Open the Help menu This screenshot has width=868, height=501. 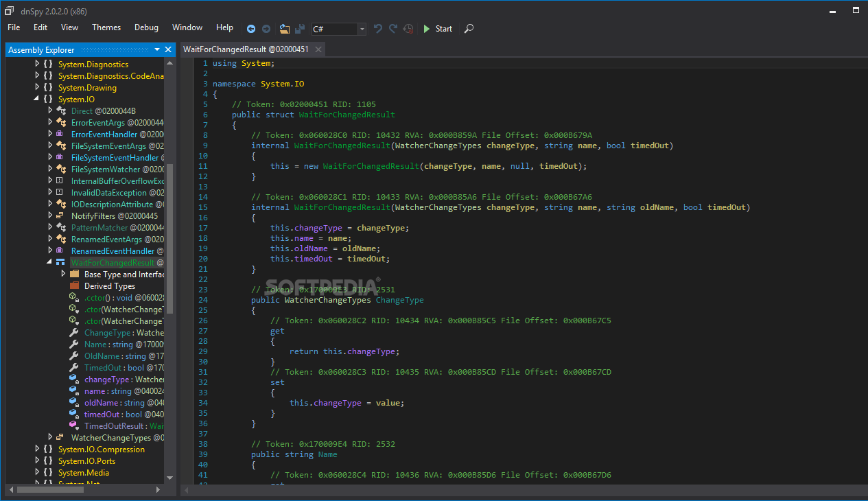224,28
